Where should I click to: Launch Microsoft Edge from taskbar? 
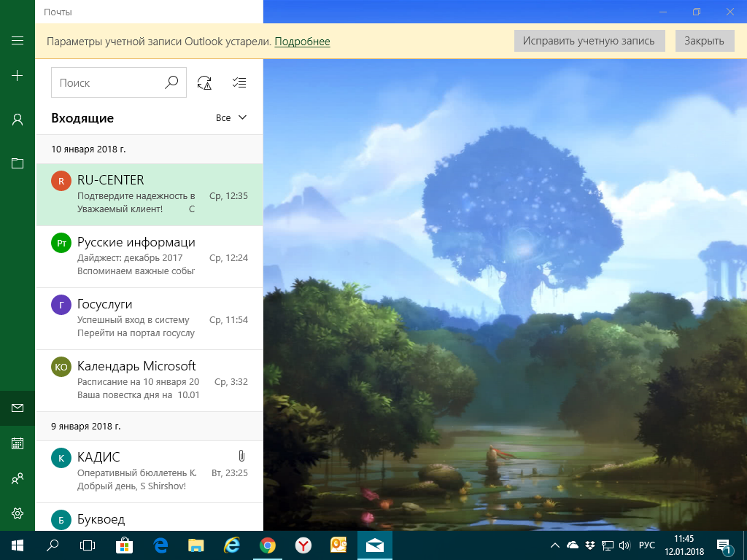[160, 545]
